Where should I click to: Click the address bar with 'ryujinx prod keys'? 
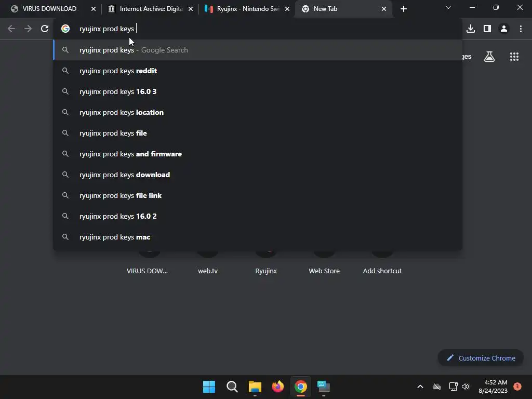tap(258, 29)
